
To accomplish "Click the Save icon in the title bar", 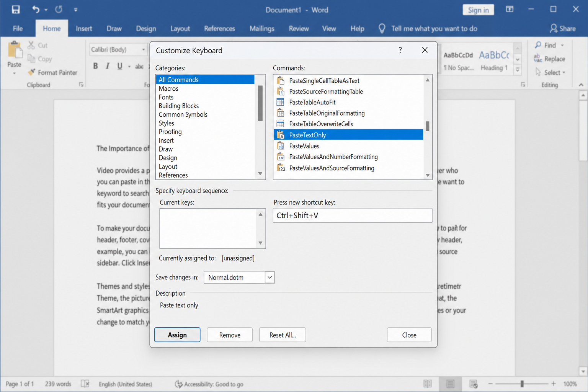I will [x=16, y=10].
